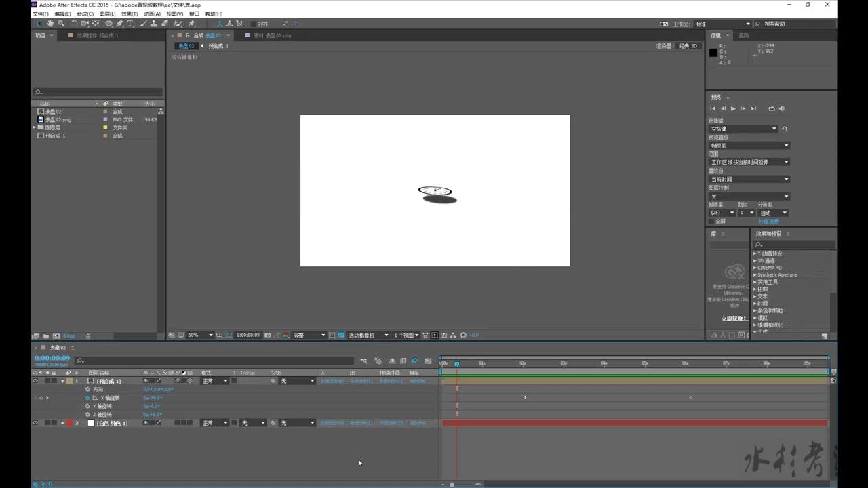
Task: Select the Pen tool
Action: click(x=119, y=24)
